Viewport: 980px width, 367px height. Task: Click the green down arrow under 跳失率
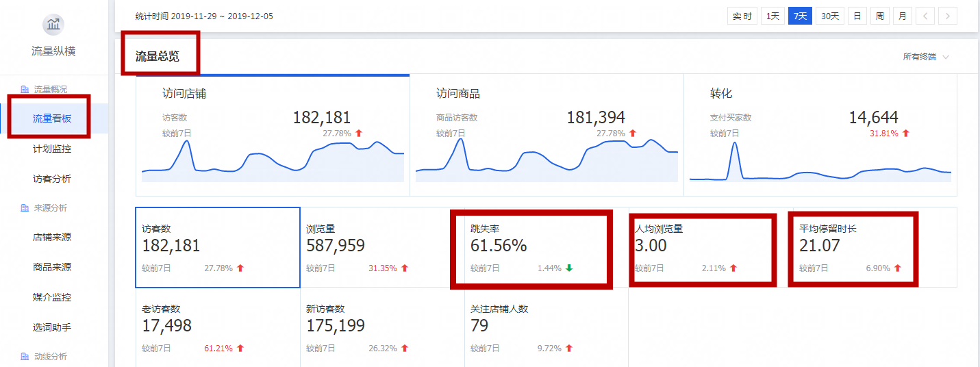pyautogui.click(x=568, y=268)
